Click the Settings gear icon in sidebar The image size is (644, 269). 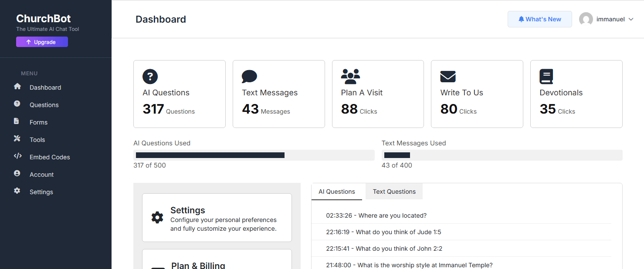pyautogui.click(x=17, y=191)
